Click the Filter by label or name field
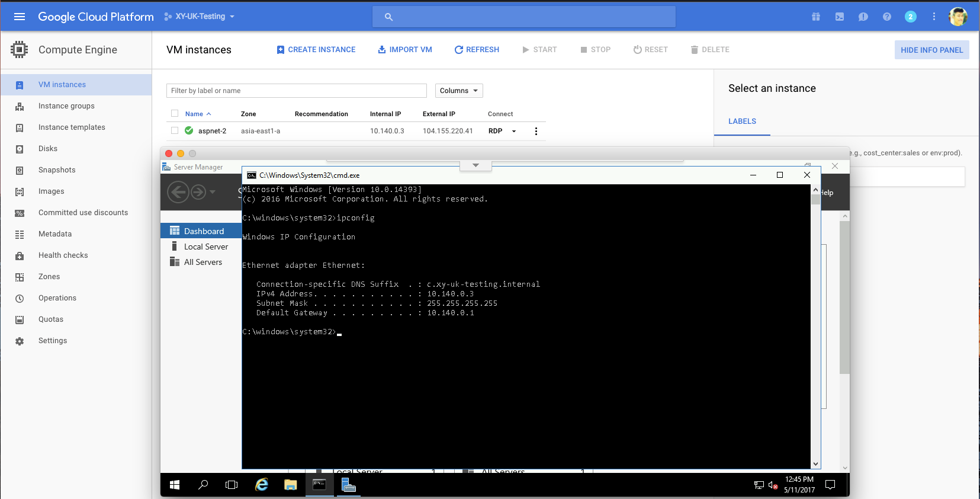Image resolution: width=980 pixels, height=499 pixels. (x=296, y=91)
